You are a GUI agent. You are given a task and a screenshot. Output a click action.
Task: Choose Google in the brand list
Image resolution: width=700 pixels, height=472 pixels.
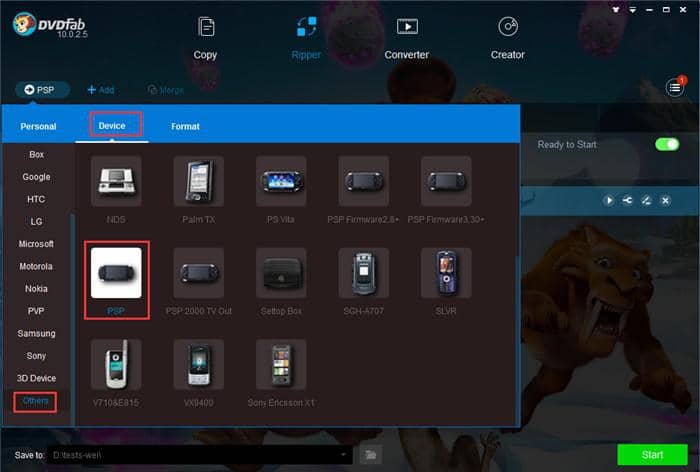36,177
